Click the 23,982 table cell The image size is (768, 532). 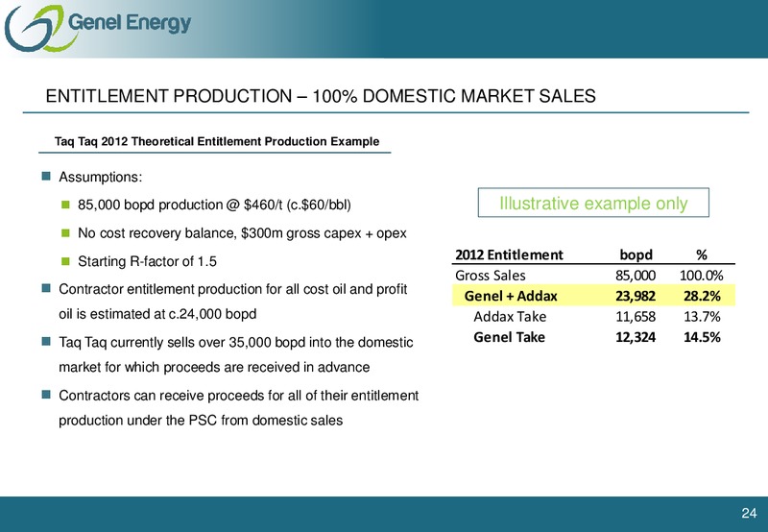pos(636,296)
